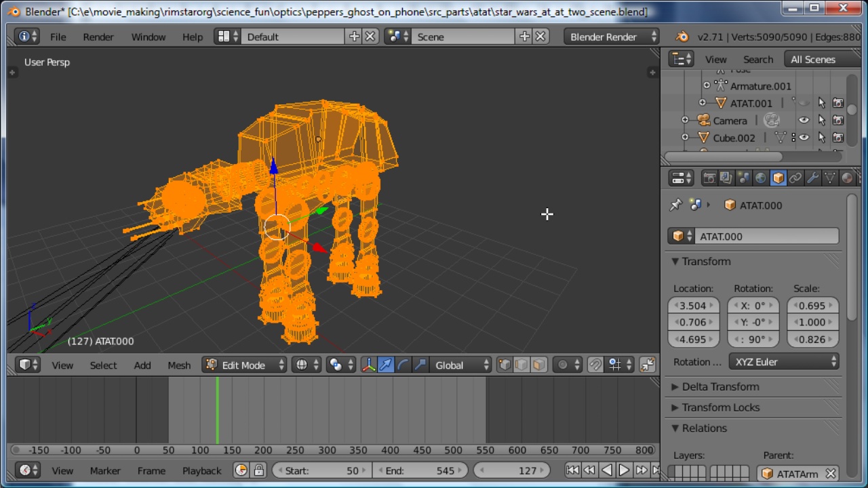Select edge select mode

pos(521,365)
